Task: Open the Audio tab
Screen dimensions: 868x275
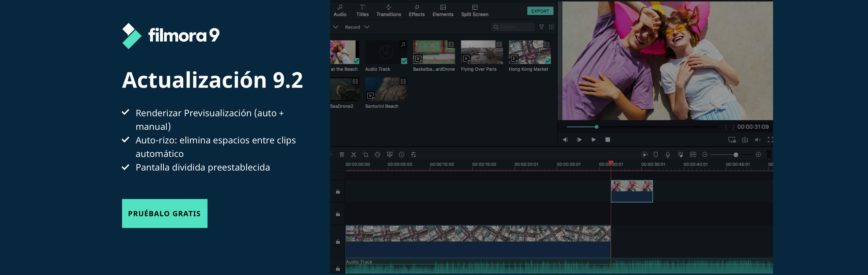Action: [x=340, y=10]
